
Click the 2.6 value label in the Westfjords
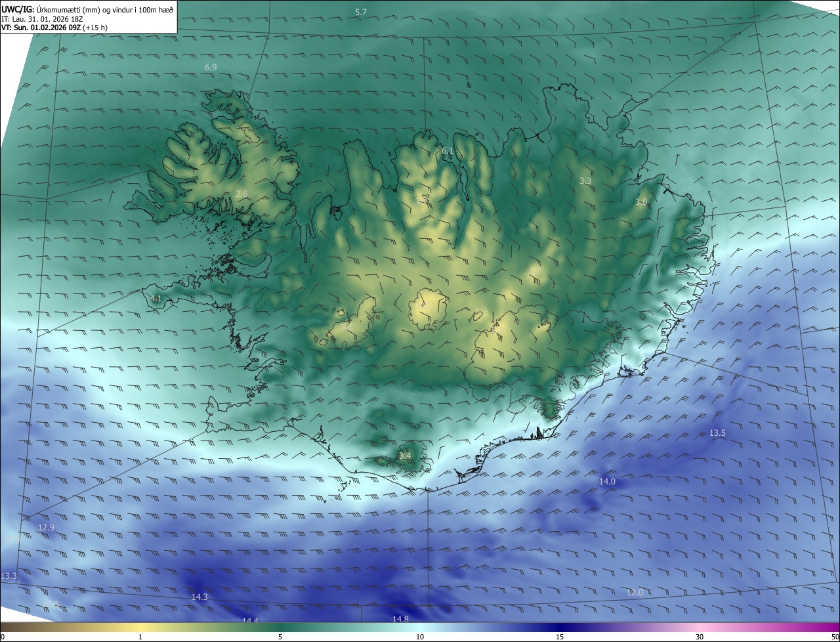pyautogui.click(x=241, y=194)
